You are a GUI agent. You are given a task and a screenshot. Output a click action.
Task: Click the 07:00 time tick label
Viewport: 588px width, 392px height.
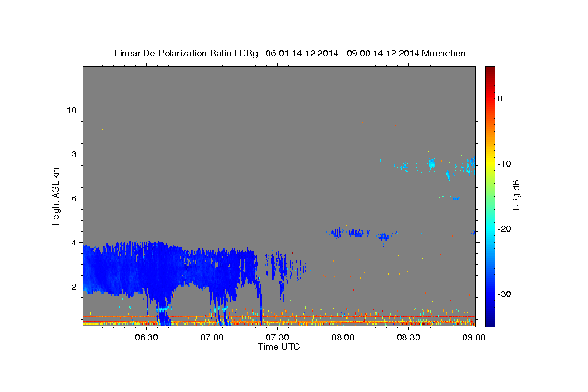coord(212,337)
